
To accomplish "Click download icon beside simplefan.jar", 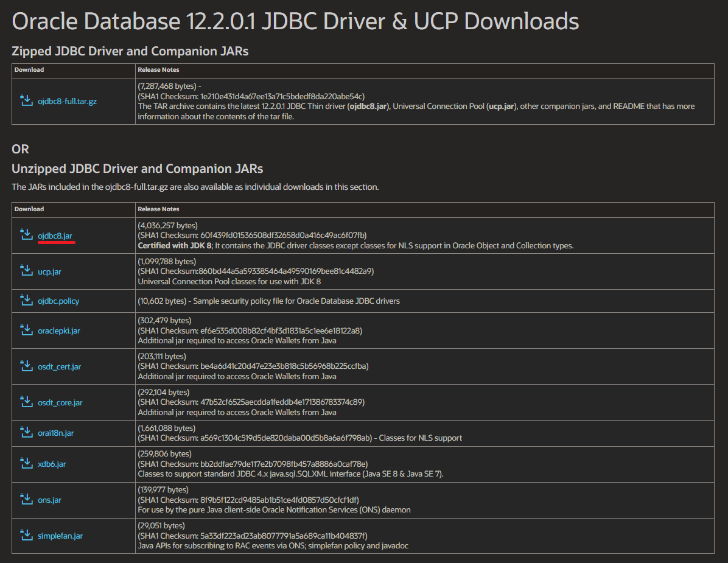I will [x=26, y=535].
